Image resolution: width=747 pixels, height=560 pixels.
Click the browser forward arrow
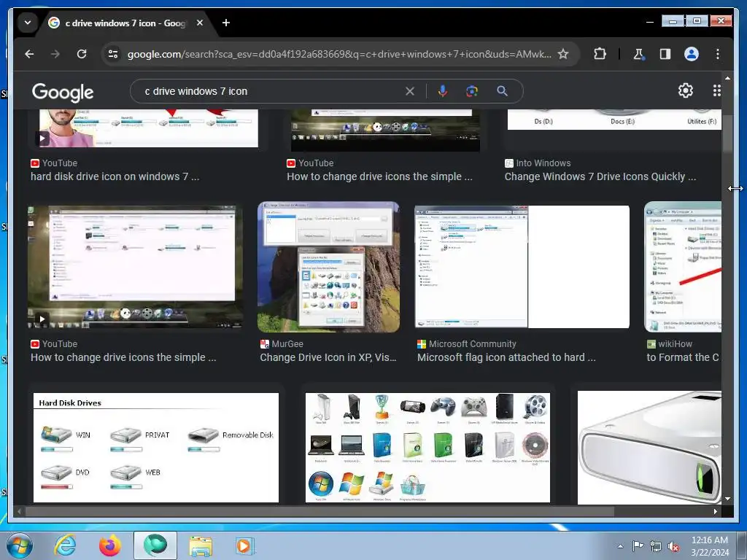55,54
